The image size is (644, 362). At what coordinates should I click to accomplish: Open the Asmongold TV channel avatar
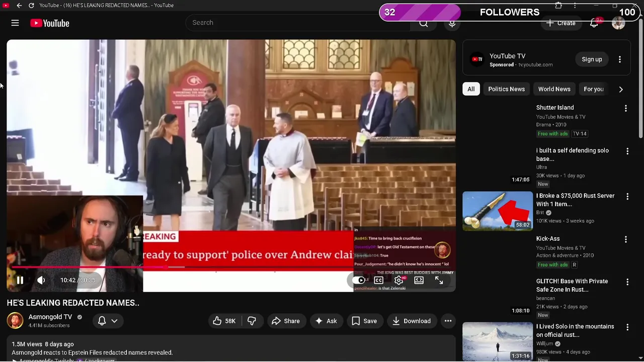(x=15, y=321)
